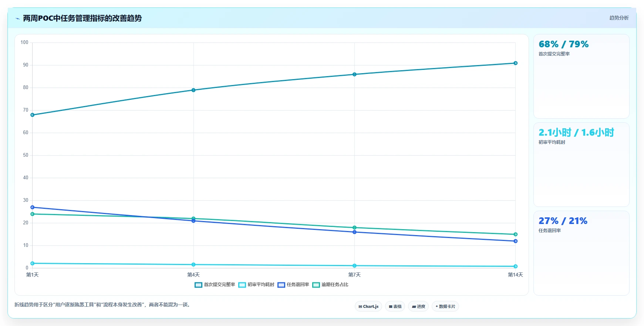Select 初审平均耗时 data point at 第7天
The width and height of the screenshot is (644, 326).
pyautogui.click(x=354, y=266)
